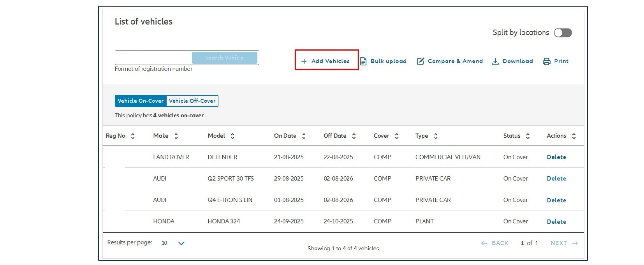
Task: Focus the vehicle registration search field
Action: (x=153, y=58)
